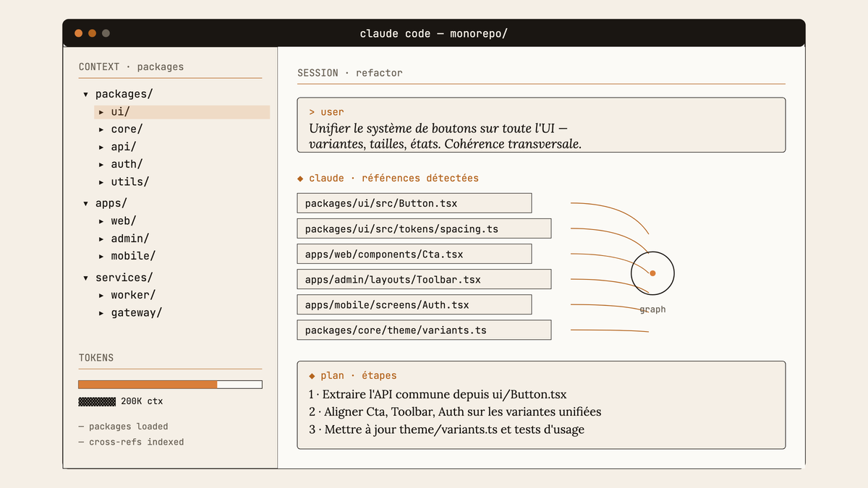Click the orange window control dot on far left
This screenshot has height=488, width=868.
78,33
